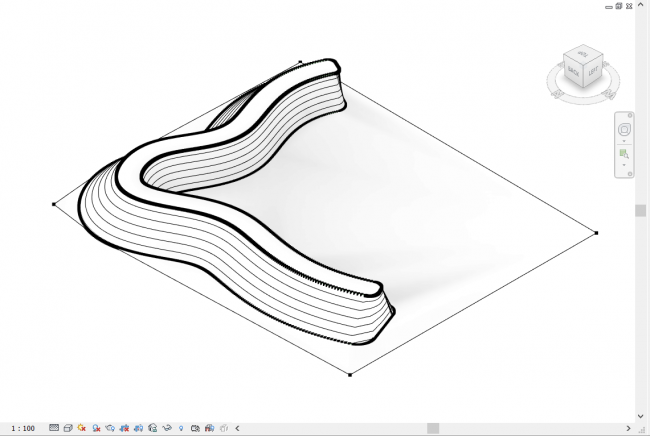The width and height of the screenshot is (650, 436).
Task: Expand the zoom options dropdown arrow
Action: click(625, 166)
